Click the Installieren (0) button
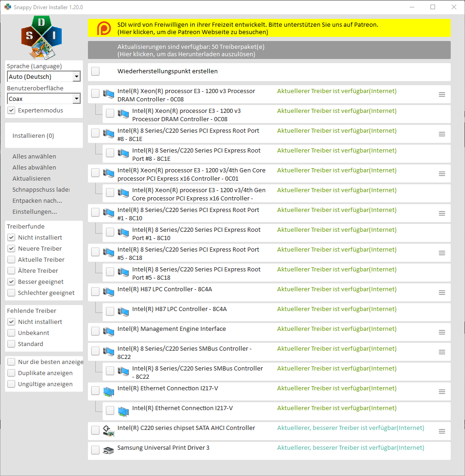465x476 pixels. 44,135
